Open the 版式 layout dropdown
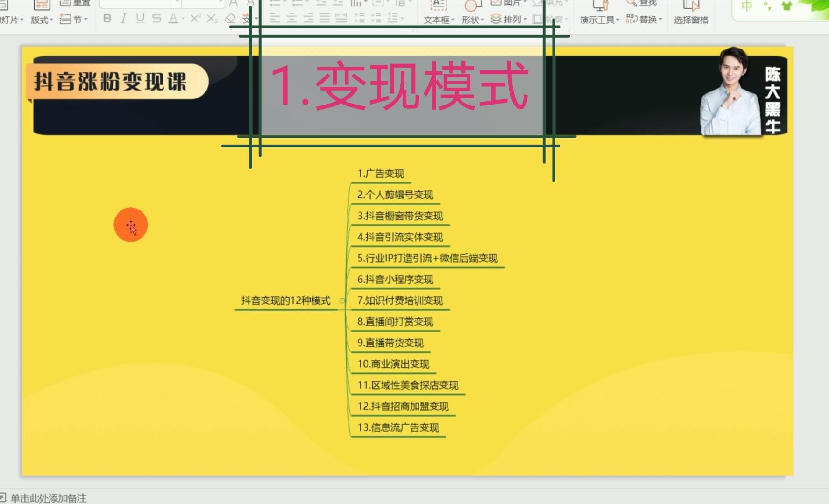 pyautogui.click(x=42, y=20)
